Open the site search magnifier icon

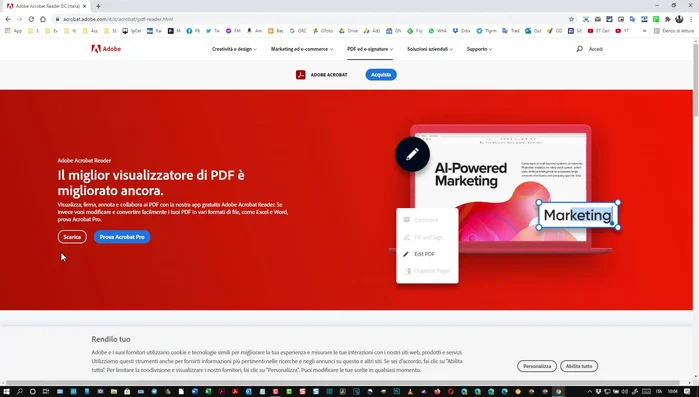coord(579,49)
